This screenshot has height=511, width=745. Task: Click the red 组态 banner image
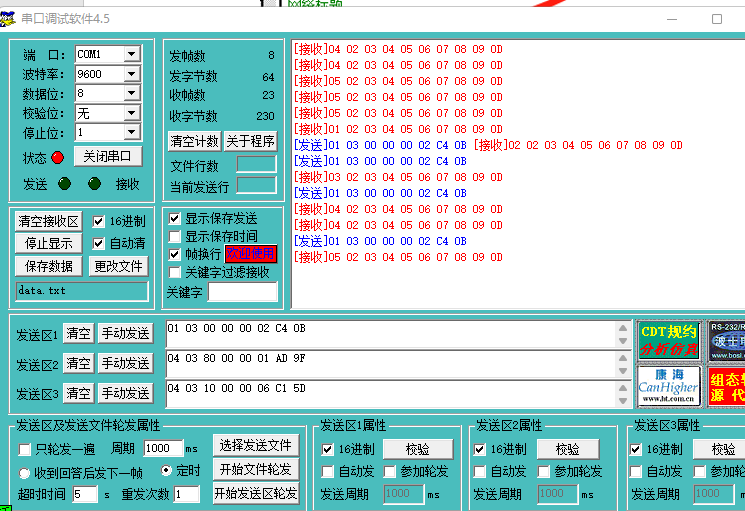point(727,387)
